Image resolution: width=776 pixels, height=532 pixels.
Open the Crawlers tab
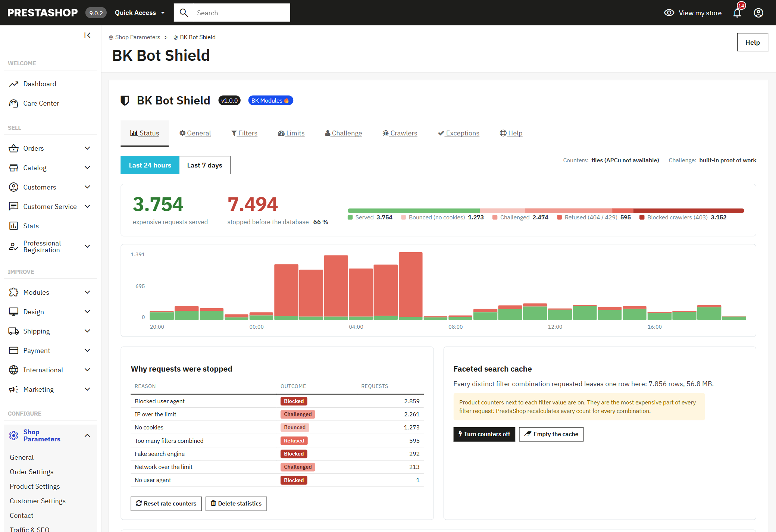pos(400,133)
